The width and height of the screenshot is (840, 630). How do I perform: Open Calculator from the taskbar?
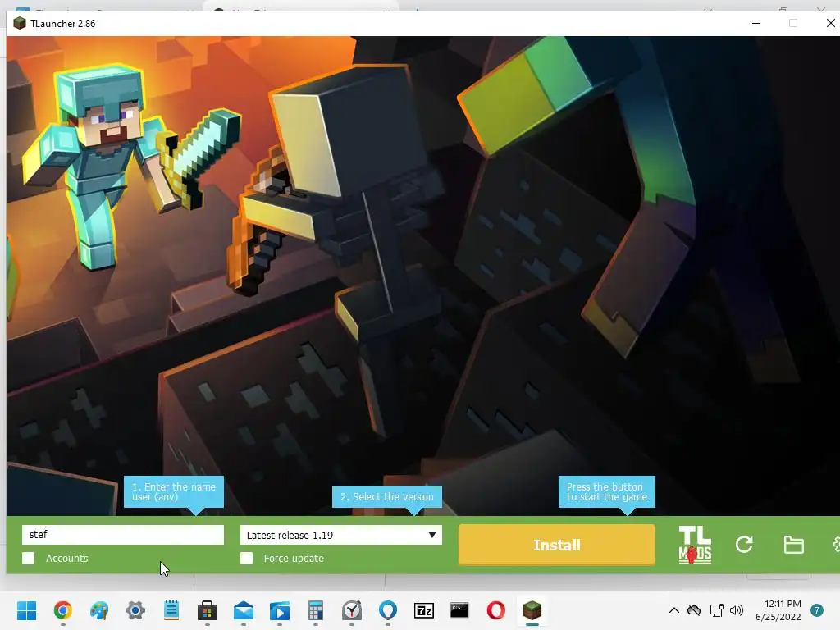click(316, 610)
